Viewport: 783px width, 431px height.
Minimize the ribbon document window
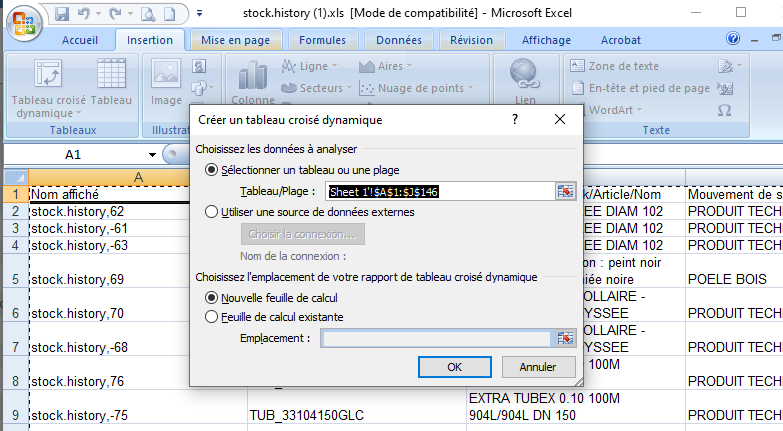point(755,38)
